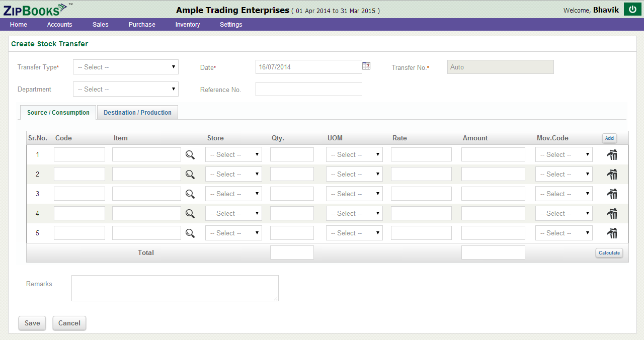
Task: Open the Store dropdown in row 1
Action: (x=233, y=154)
